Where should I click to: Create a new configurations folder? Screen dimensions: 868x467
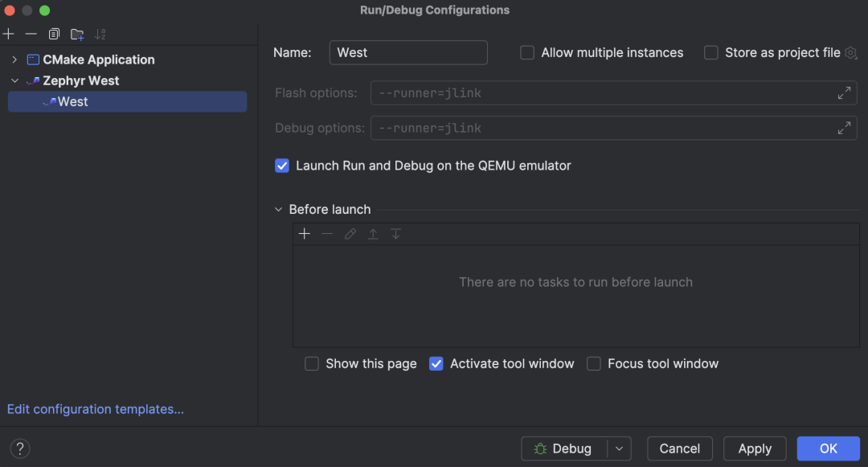coord(77,35)
